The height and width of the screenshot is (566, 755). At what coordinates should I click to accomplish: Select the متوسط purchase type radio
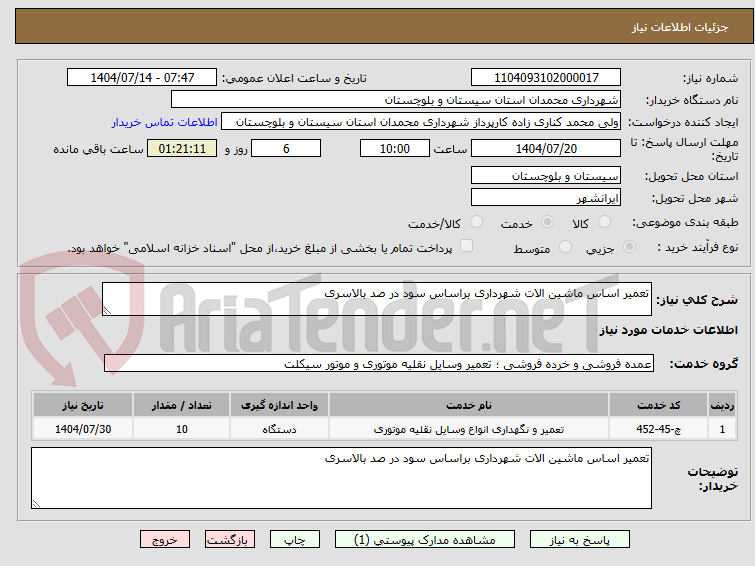point(565,247)
